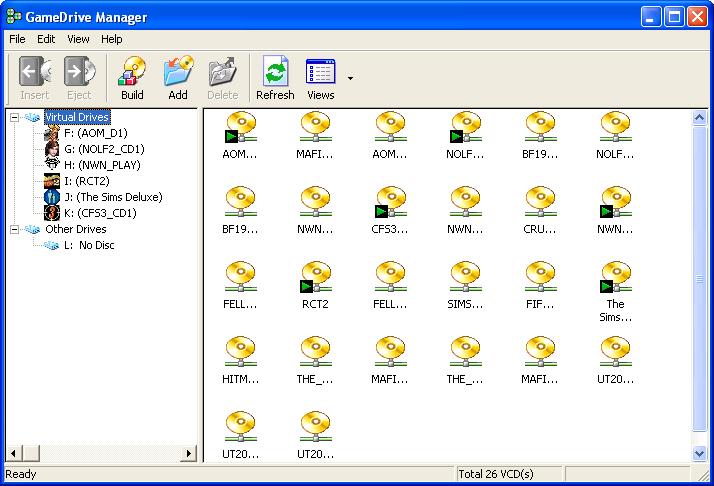This screenshot has height=486, width=714.
Task: Select the AOM... disc without play overlay
Action: point(390,127)
